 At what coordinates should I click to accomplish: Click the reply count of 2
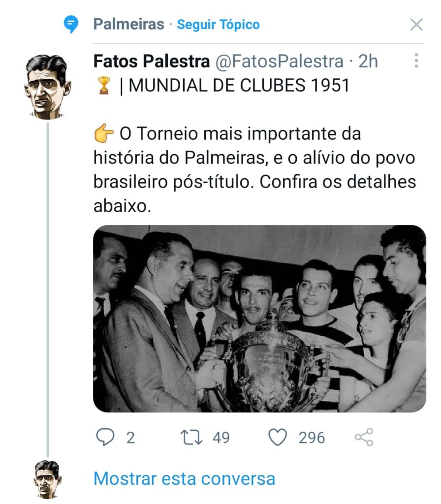coord(130,438)
